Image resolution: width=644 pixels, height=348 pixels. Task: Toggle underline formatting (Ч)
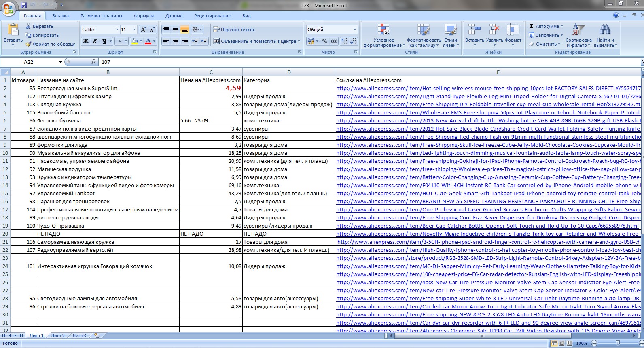(104, 41)
